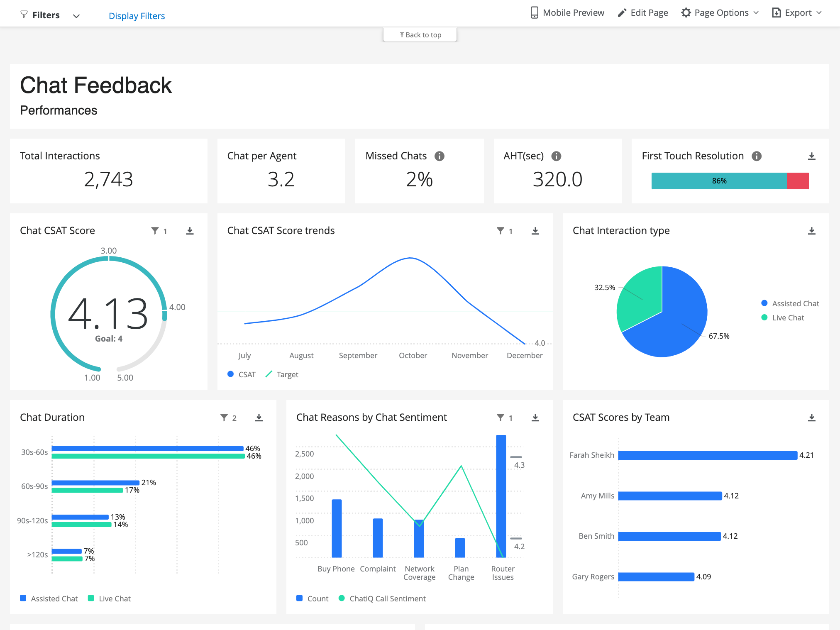The image size is (840, 630).
Task: Click First Touch Resolution info icon
Action: tap(757, 156)
